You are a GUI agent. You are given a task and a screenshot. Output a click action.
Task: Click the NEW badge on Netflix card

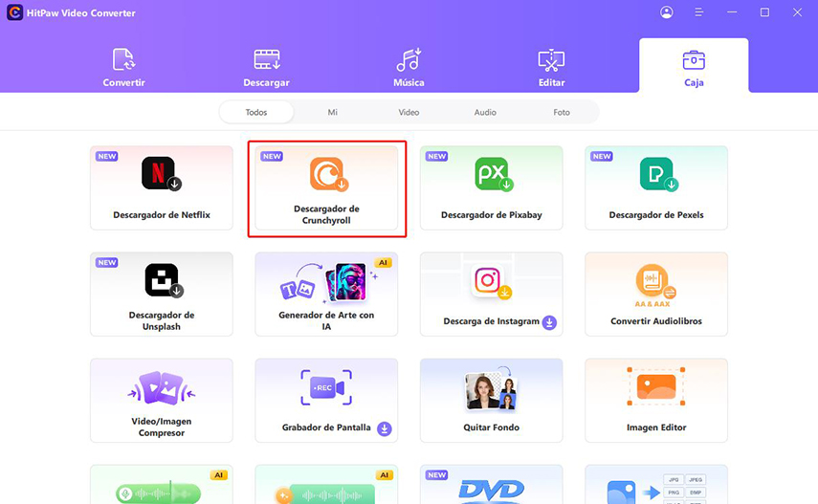107,157
